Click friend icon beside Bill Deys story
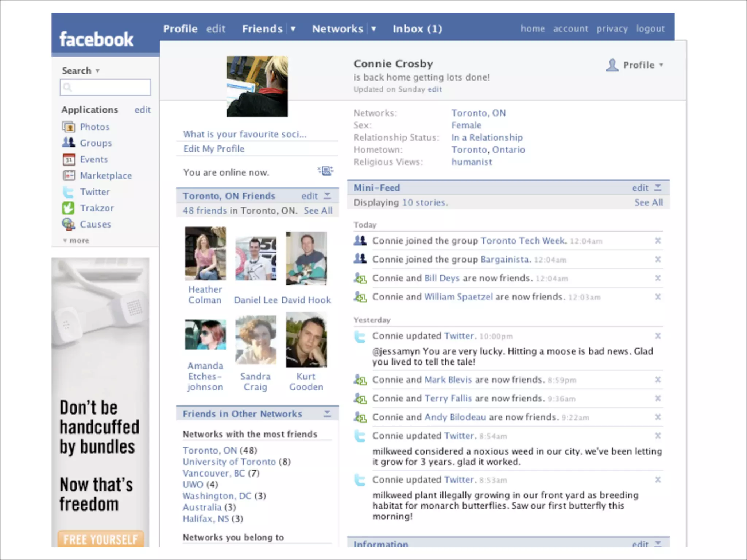The width and height of the screenshot is (747, 560). click(x=360, y=278)
